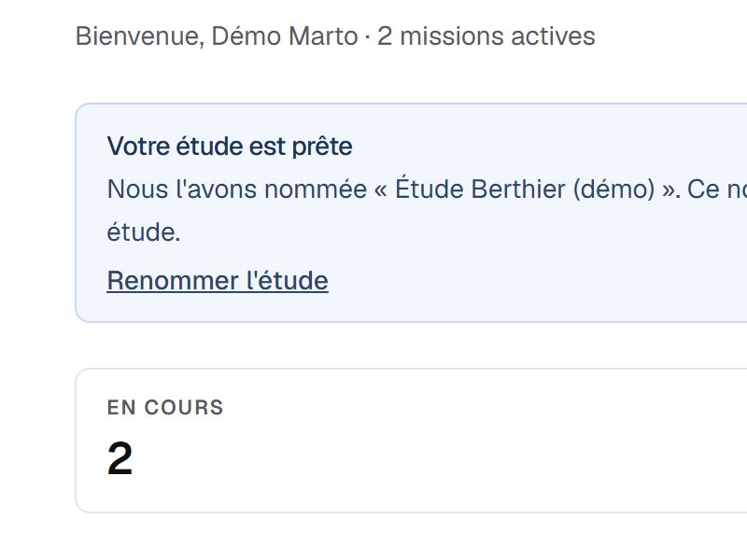Viewport: 747px width, 560px height.
Task: Click the "Nous l'avons nommée" sentence start
Action: (x=237, y=189)
